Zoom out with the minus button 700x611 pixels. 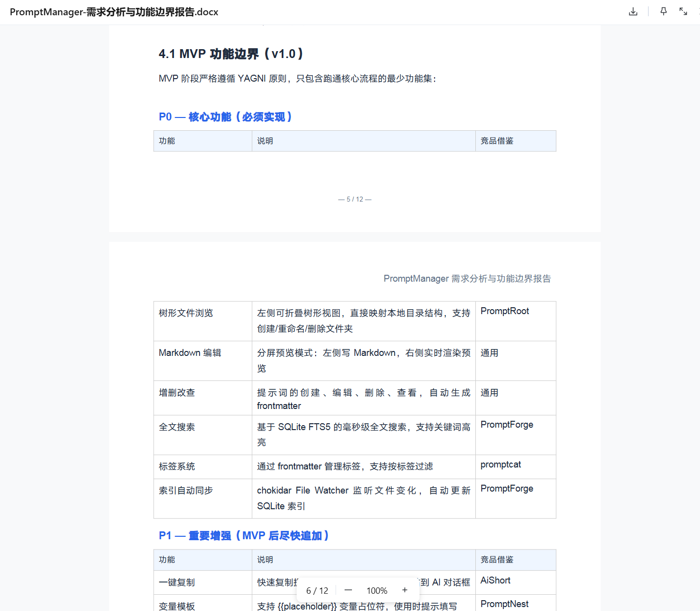click(348, 590)
